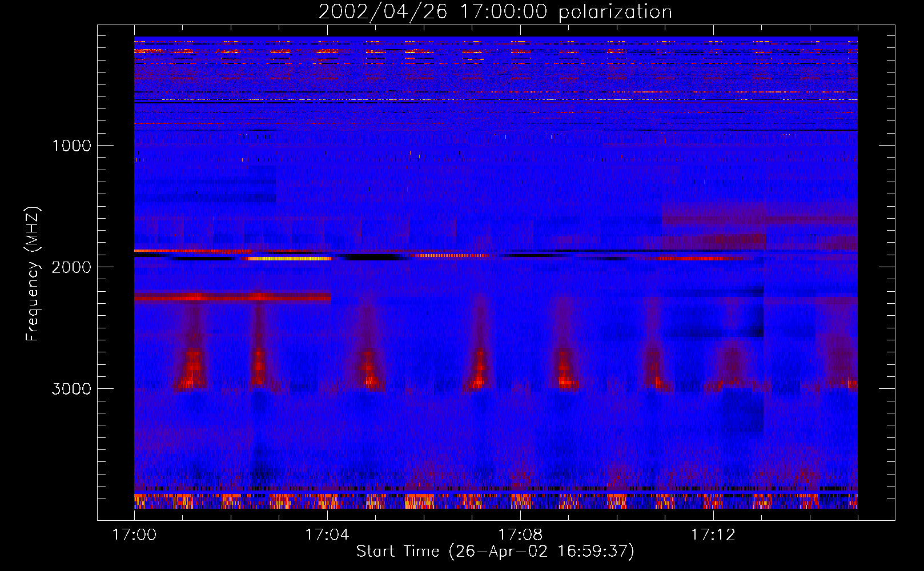This screenshot has height=571, width=924.
Task: Select the 1000 frequency axis label
Action: 72,146
